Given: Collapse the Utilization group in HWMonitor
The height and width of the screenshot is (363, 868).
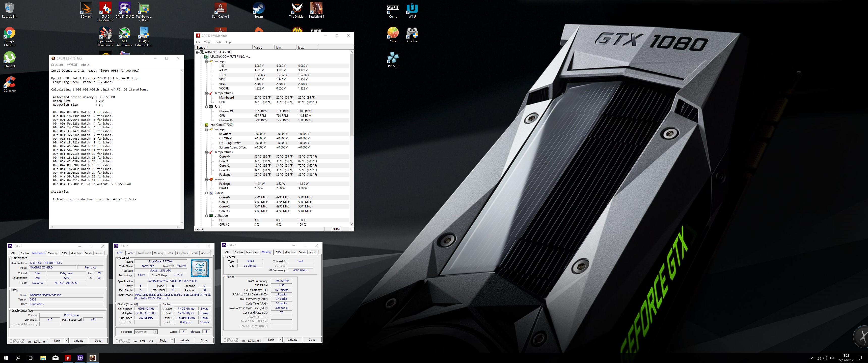Looking at the screenshot, I should (x=207, y=216).
